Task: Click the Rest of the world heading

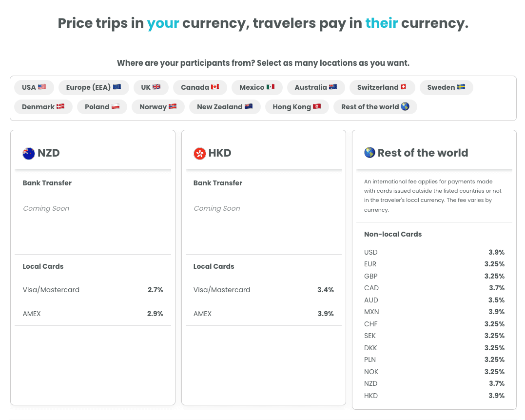Action: pos(423,153)
